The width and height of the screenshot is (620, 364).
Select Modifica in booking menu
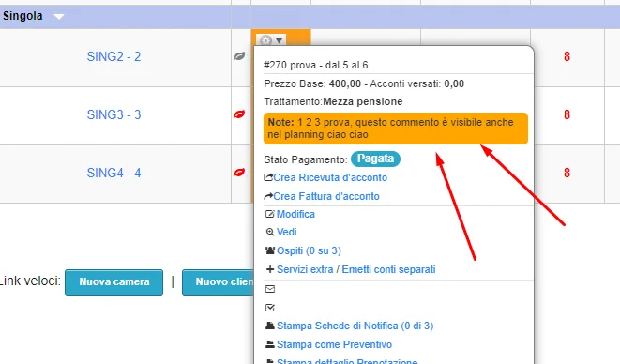point(295,214)
